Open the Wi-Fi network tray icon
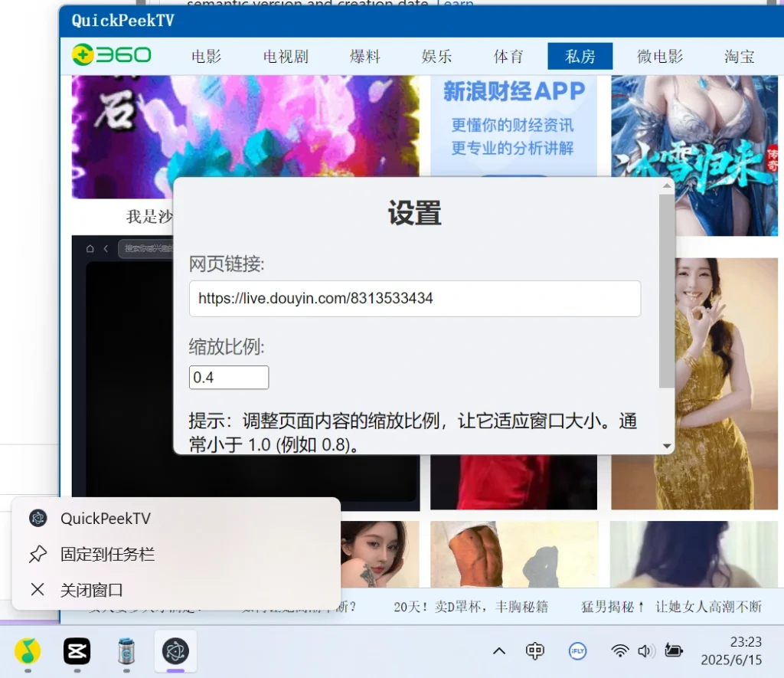 tap(620, 651)
